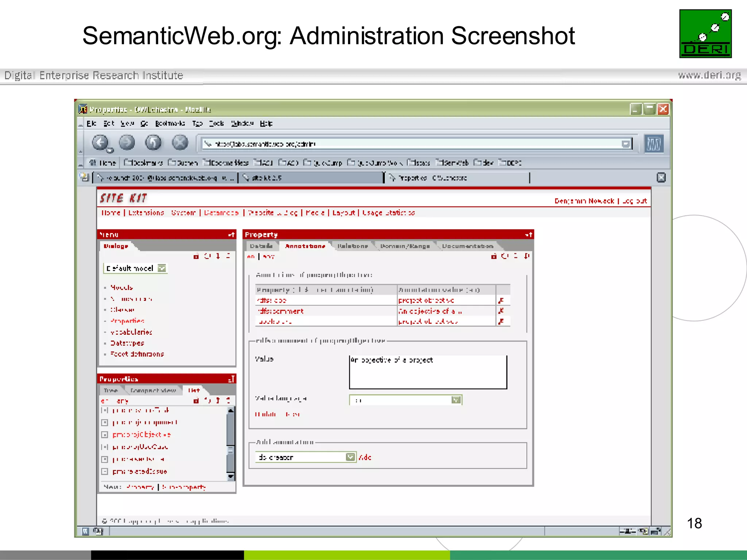The height and width of the screenshot is (560, 747).
Task: Click the Mozilla throbber logo at toolbar right
Action: click(654, 144)
